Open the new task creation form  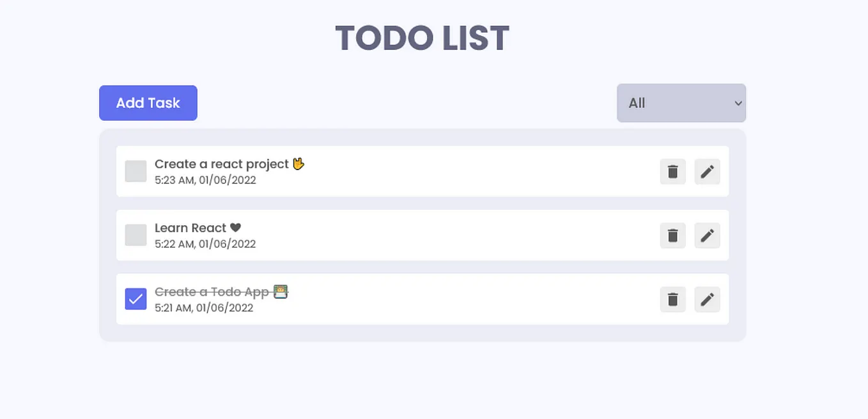[148, 103]
